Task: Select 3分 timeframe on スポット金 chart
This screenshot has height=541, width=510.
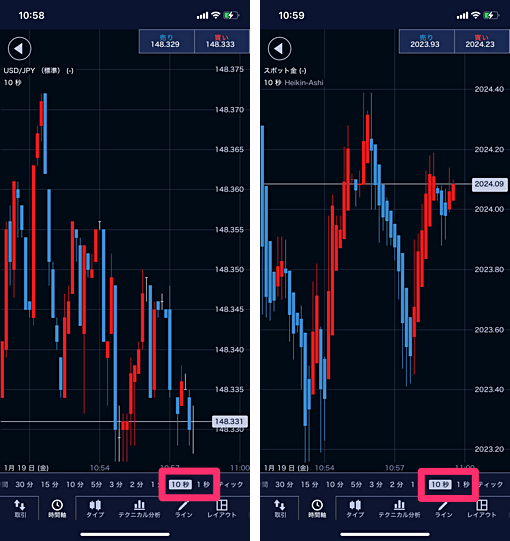Action: 376,484
